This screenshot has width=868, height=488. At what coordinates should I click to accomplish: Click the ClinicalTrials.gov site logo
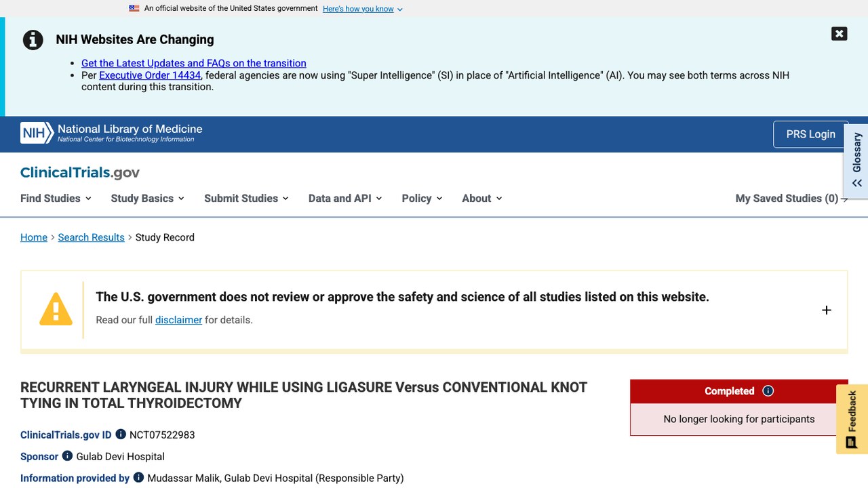pyautogui.click(x=80, y=172)
